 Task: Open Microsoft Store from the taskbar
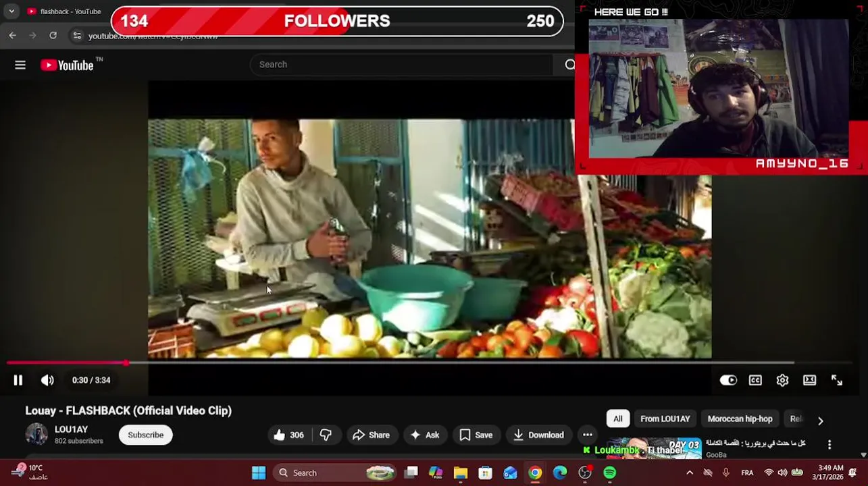(485, 473)
